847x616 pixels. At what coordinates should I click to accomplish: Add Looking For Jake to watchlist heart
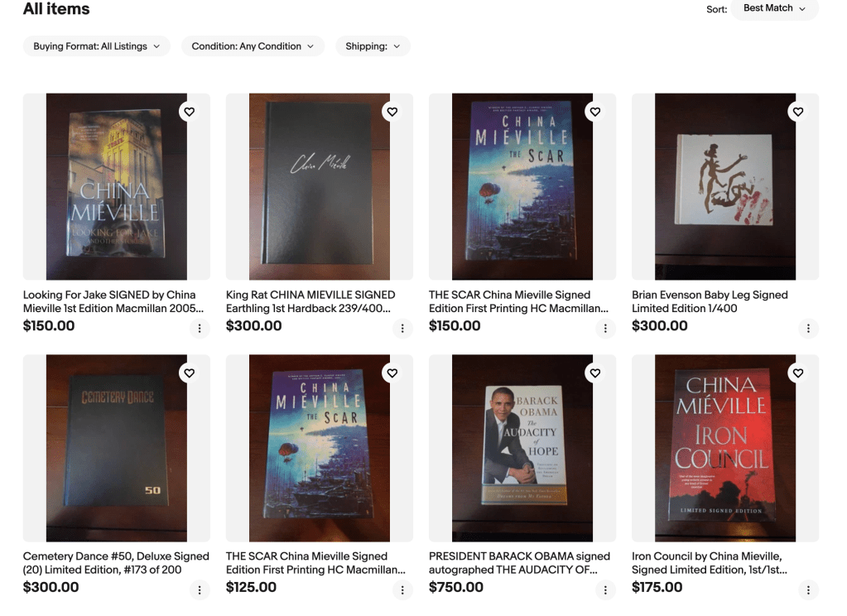click(x=189, y=112)
